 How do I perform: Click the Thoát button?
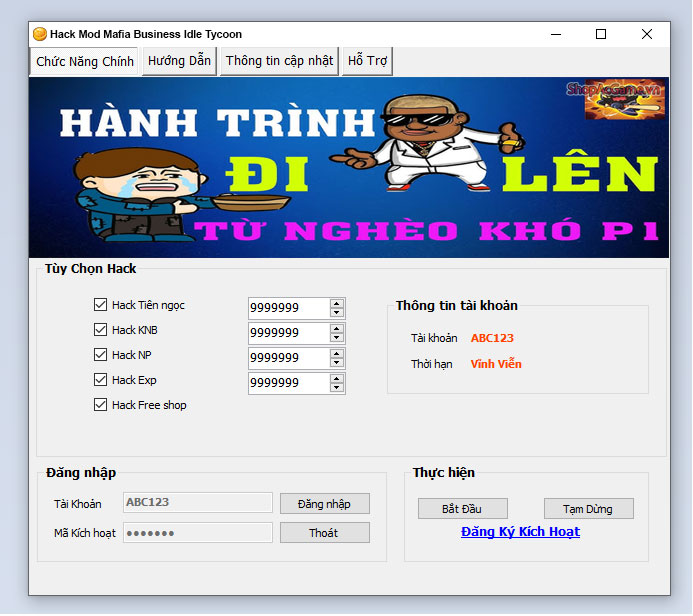tap(324, 533)
